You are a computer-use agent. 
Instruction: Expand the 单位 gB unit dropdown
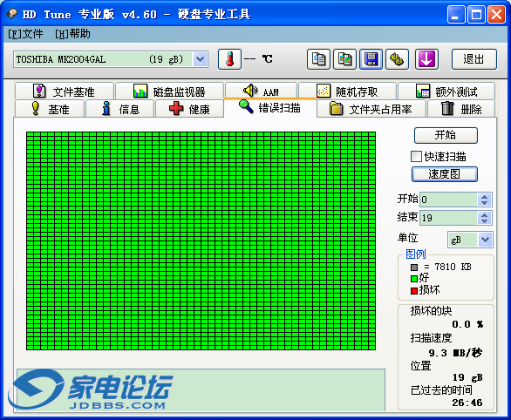(x=485, y=240)
